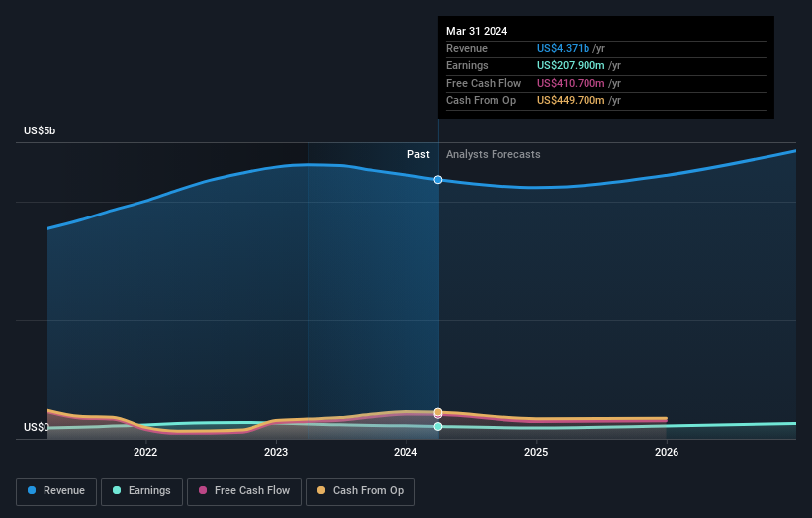This screenshot has height=518, width=812.
Task: Click the 2026 x-axis label
Action: tap(667, 453)
